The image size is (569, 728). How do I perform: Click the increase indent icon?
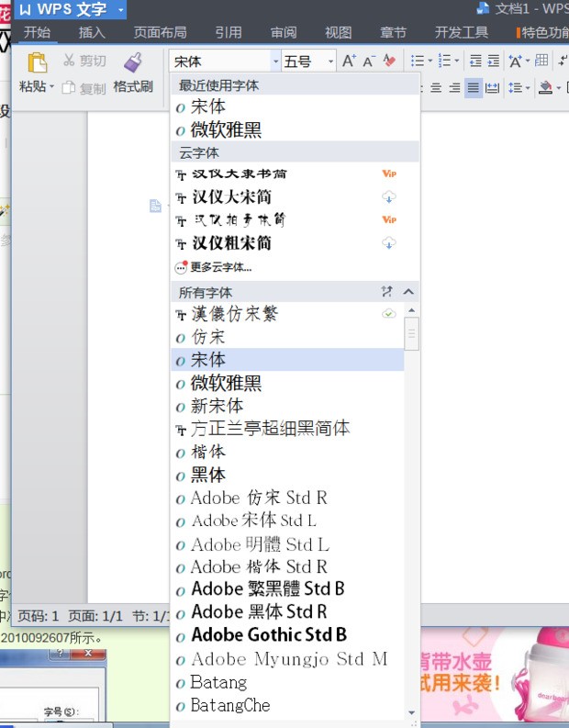point(494,61)
